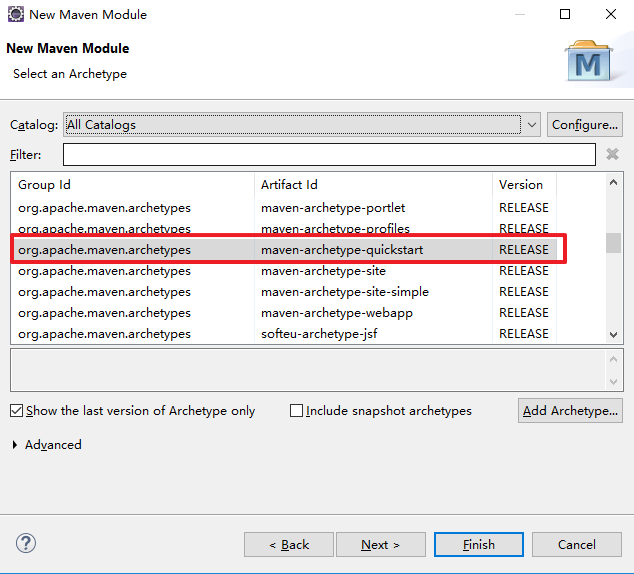Open the Catalog dropdown list
Image resolution: width=634 pixels, height=574 pixels.
532,125
